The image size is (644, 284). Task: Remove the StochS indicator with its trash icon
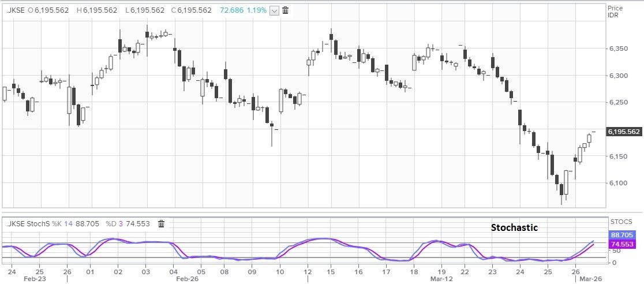pos(162,223)
